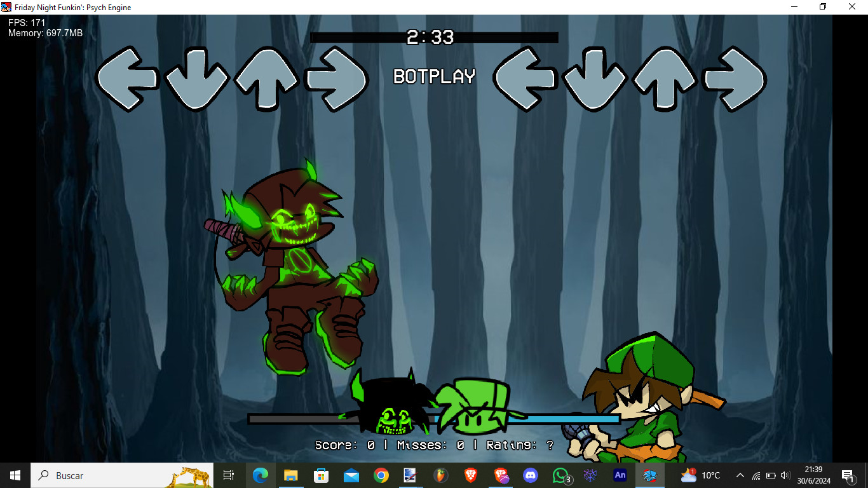Click the song time progress bar
The image size is (868, 488).
(434, 37)
